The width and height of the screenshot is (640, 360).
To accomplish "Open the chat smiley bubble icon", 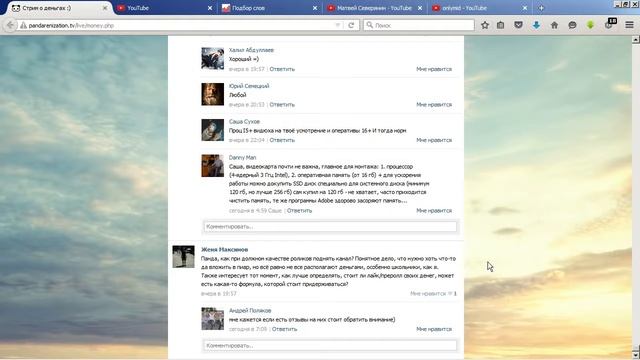I will click(x=572, y=25).
